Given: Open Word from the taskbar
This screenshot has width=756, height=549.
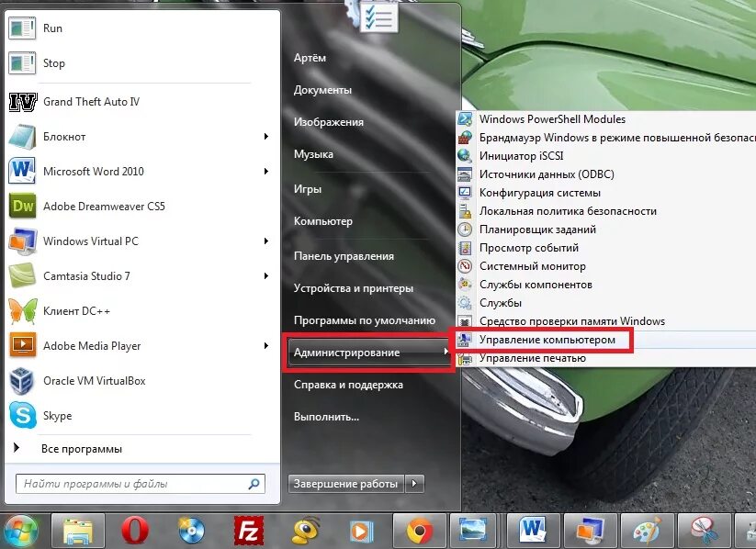Looking at the screenshot, I should click(x=533, y=532).
